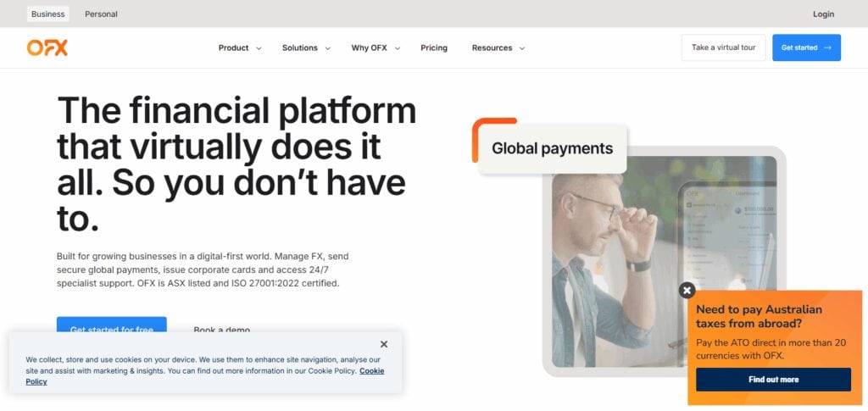The width and height of the screenshot is (868, 411).
Task: Click the arrow icon in Get started
Action: click(x=827, y=47)
